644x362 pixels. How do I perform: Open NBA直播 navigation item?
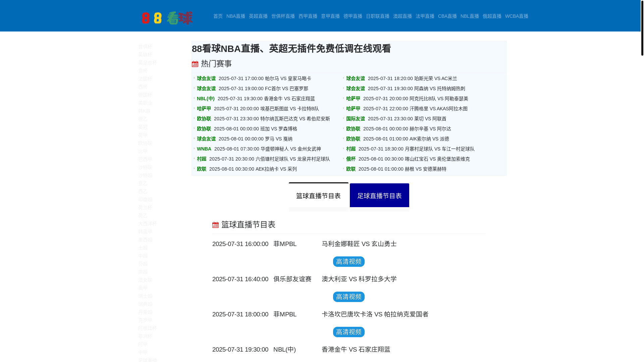pos(236,16)
